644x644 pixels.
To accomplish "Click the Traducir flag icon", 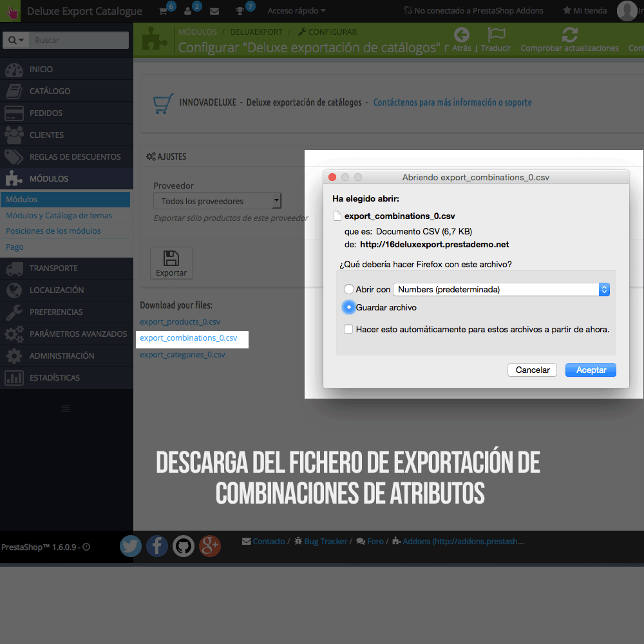I will [496, 35].
